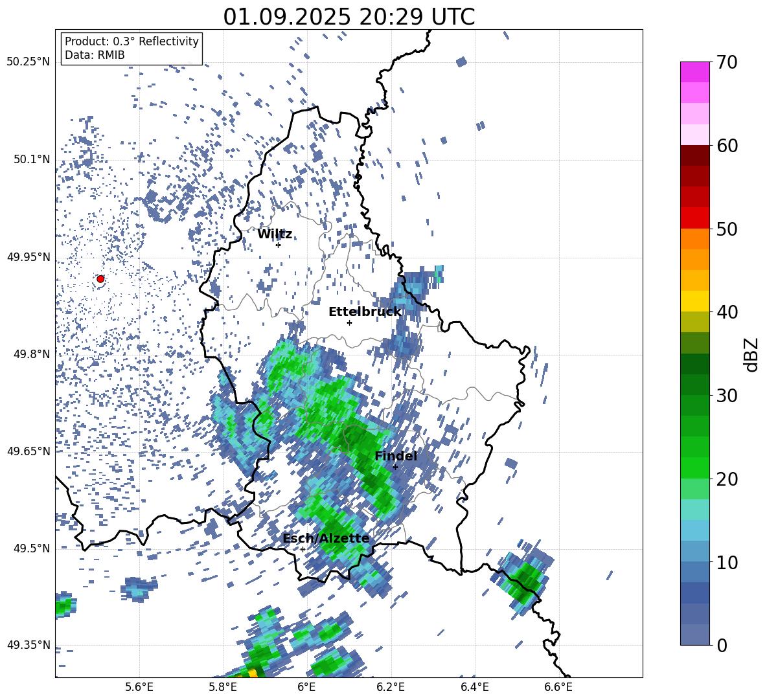Click the 30 value on colorbar
The height and width of the screenshot is (700, 767).
tap(727, 395)
